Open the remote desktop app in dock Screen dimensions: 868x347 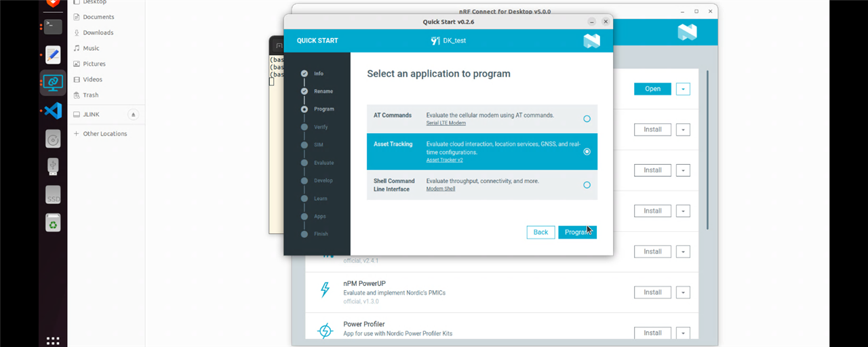coord(53,82)
